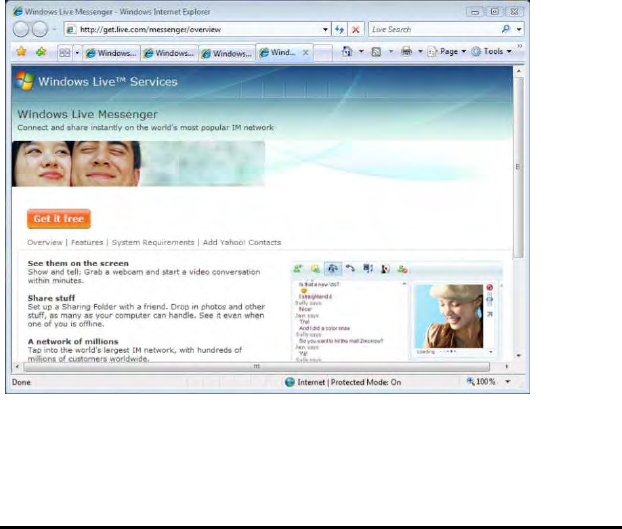Click the activities messenger icon

(368, 269)
